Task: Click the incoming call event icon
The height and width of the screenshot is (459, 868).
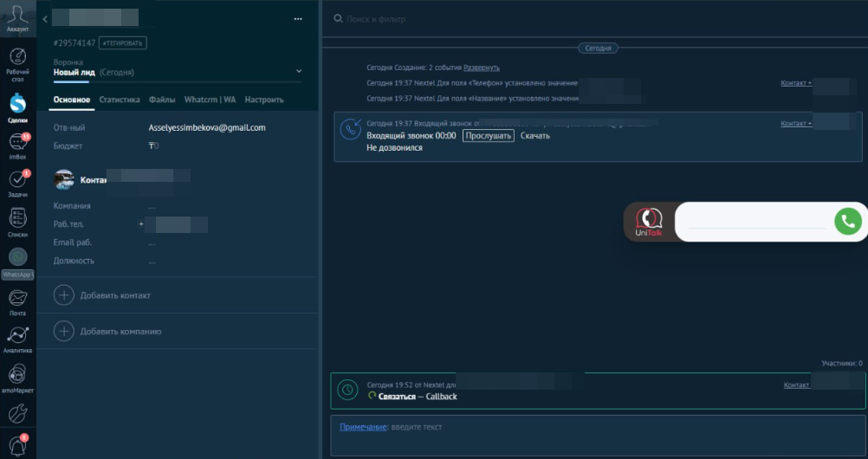Action: point(351,130)
